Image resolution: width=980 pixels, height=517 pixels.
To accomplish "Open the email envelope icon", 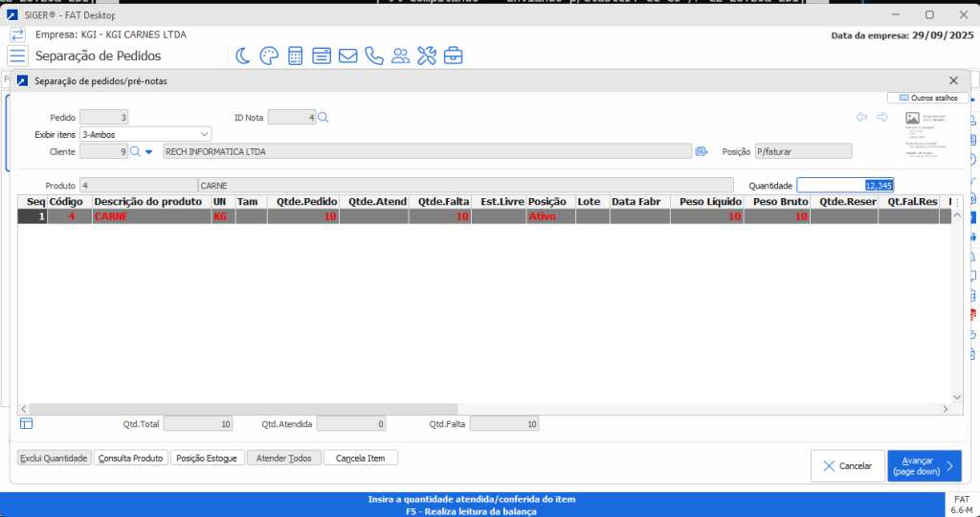I will click(347, 56).
